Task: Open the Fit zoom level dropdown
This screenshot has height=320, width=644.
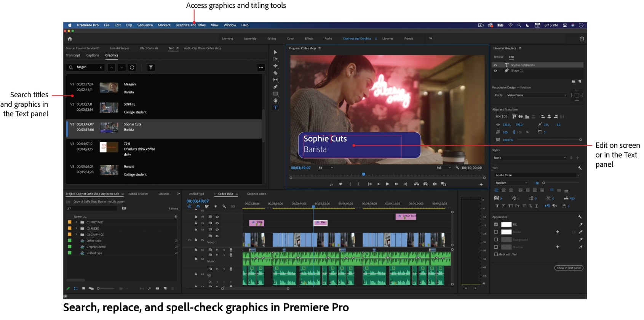Action: pyautogui.click(x=326, y=168)
